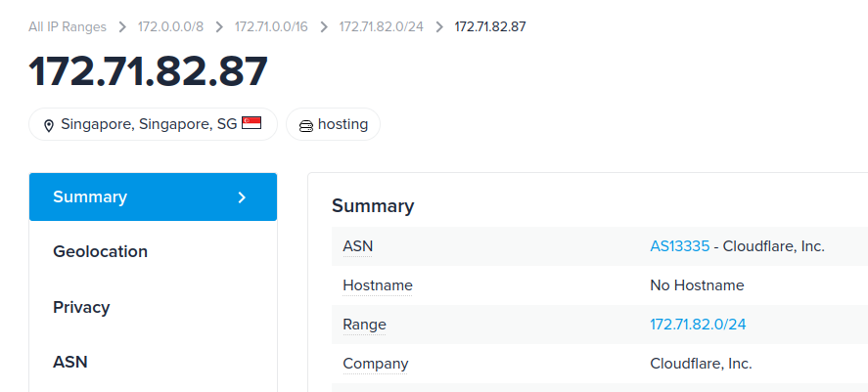Viewport: 868px width, 392px height.
Task: Click the Hostname row label
Action: pyautogui.click(x=378, y=285)
